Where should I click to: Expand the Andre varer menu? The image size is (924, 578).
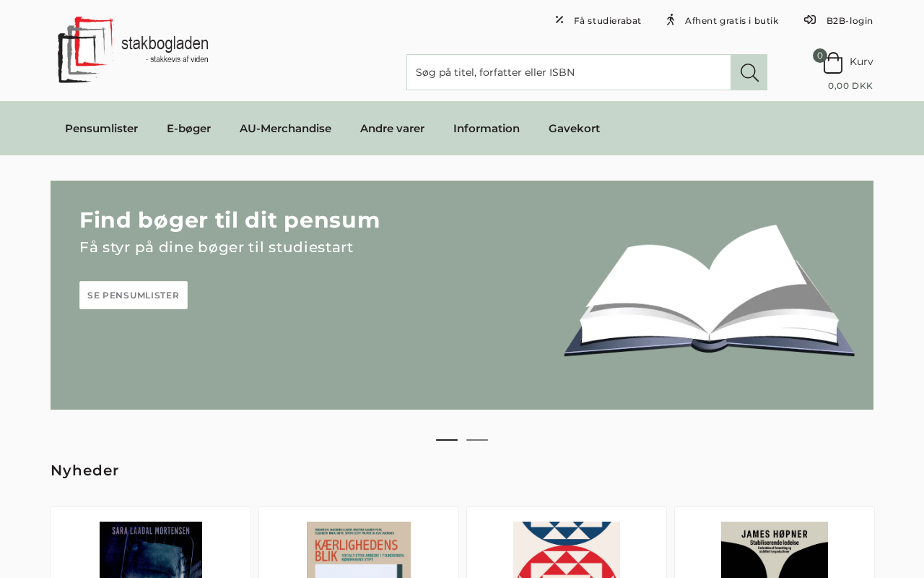(x=392, y=129)
